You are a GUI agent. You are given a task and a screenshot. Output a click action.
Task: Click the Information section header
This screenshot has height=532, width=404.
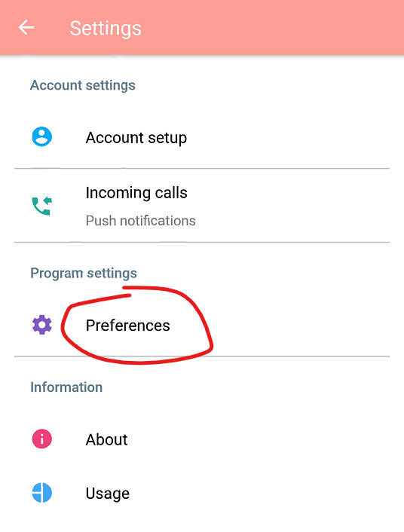coord(66,387)
